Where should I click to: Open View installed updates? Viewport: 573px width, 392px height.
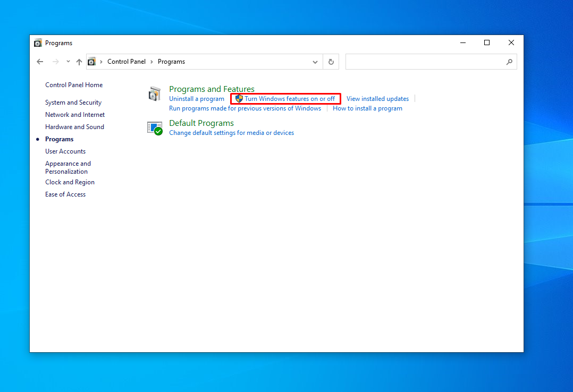click(377, 99)
